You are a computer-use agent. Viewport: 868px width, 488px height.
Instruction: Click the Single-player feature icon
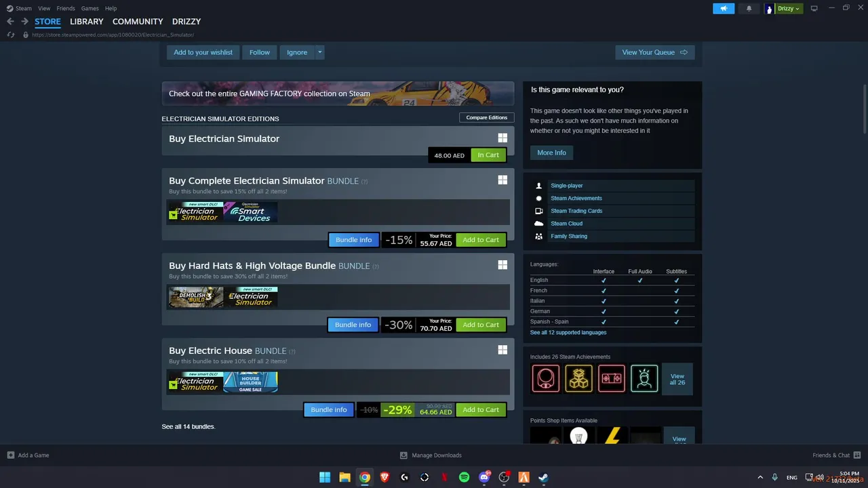click(x=539, y=186)
